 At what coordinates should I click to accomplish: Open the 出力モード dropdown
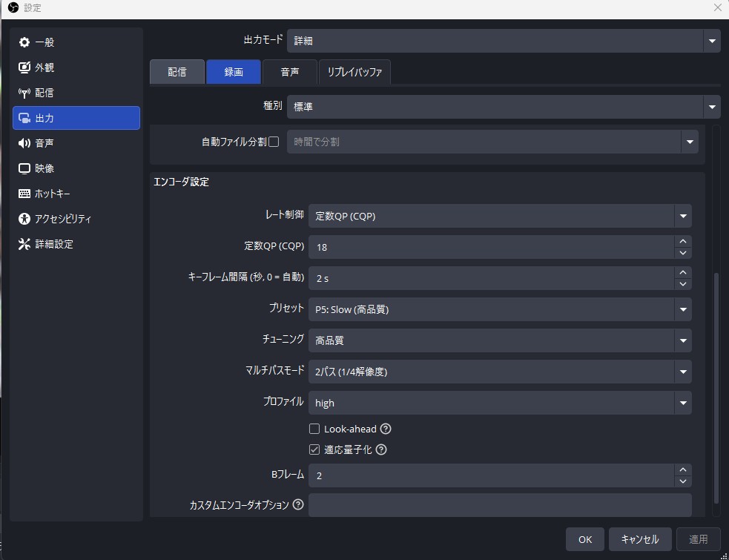(x=504, y=41)
